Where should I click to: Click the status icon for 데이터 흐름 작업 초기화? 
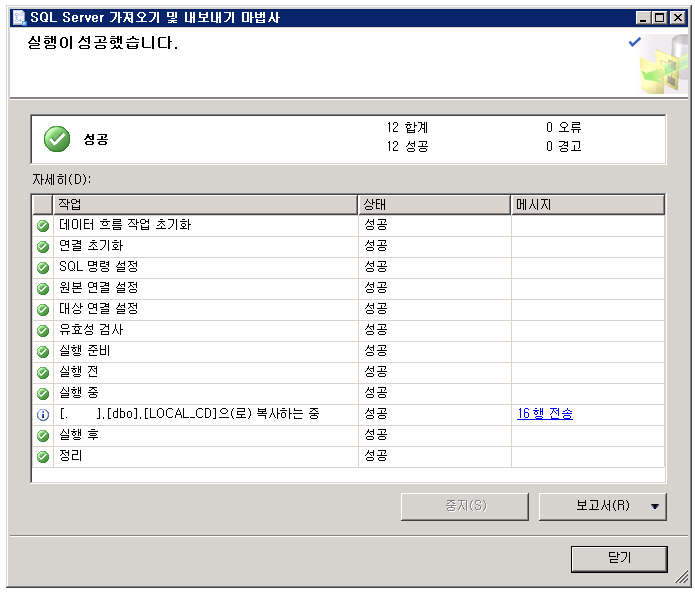(43, 226)
